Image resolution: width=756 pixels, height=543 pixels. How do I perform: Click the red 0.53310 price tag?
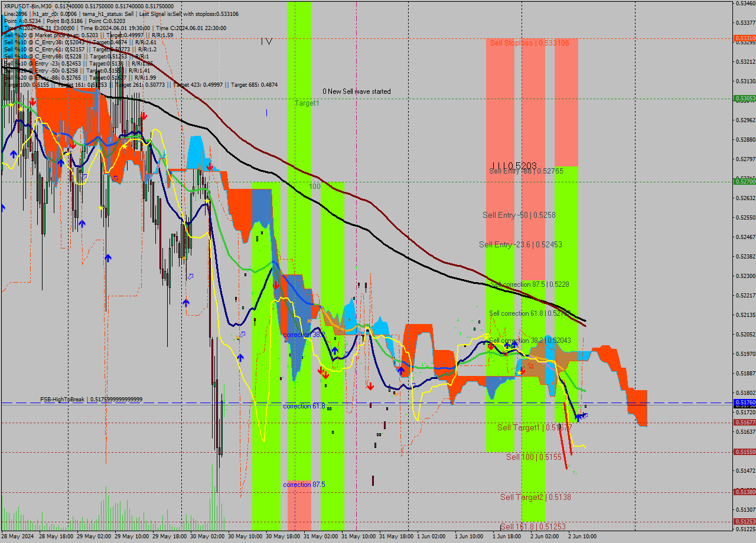[x=744, y=38]
